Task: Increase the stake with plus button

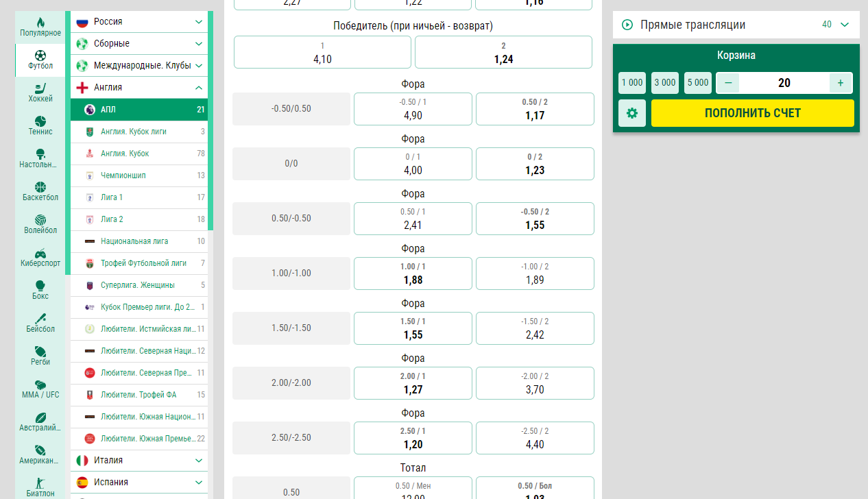Action: 841,83
